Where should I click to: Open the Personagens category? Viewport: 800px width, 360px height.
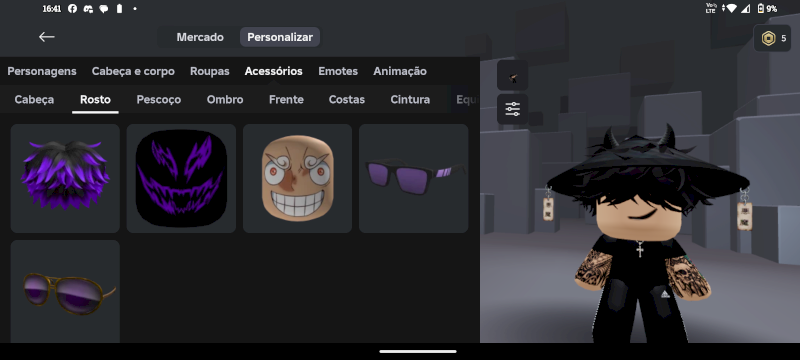42,71
